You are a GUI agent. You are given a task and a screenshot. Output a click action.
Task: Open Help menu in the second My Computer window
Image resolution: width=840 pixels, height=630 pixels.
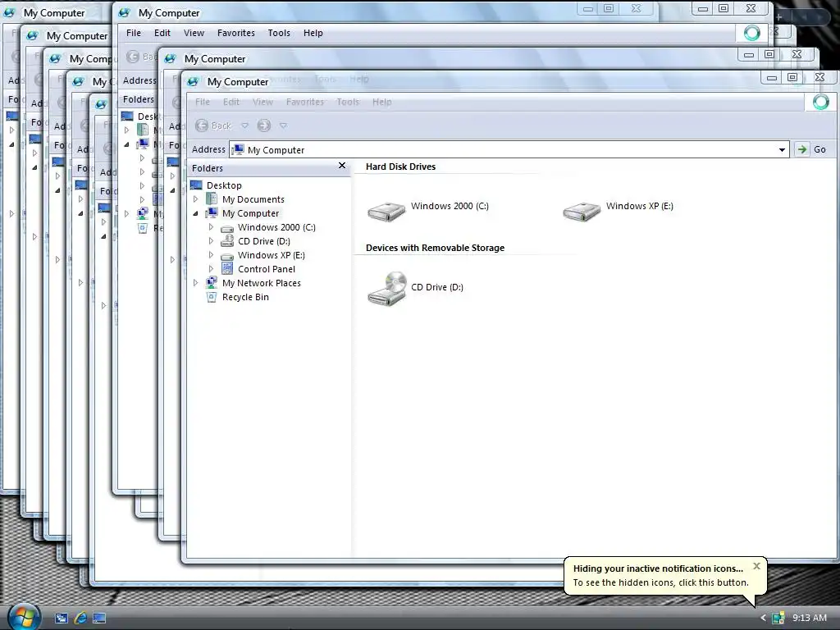tap(313, 33)
